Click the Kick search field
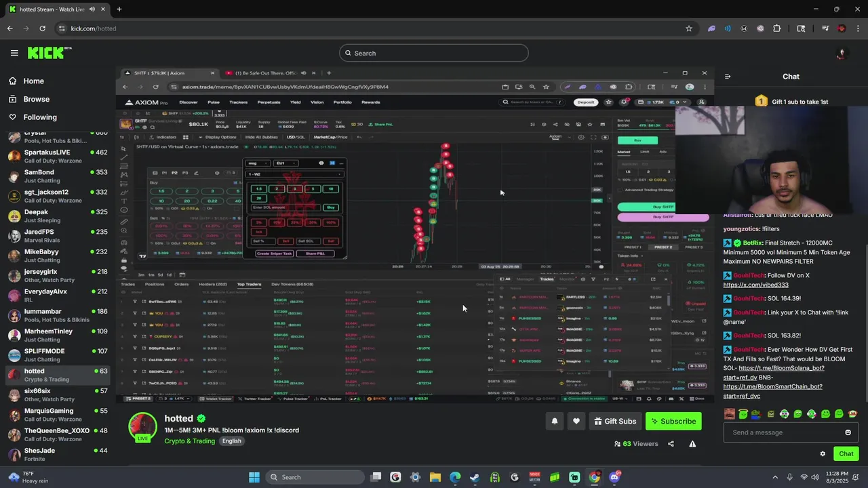The image size is (868, 488). [434, 53]
